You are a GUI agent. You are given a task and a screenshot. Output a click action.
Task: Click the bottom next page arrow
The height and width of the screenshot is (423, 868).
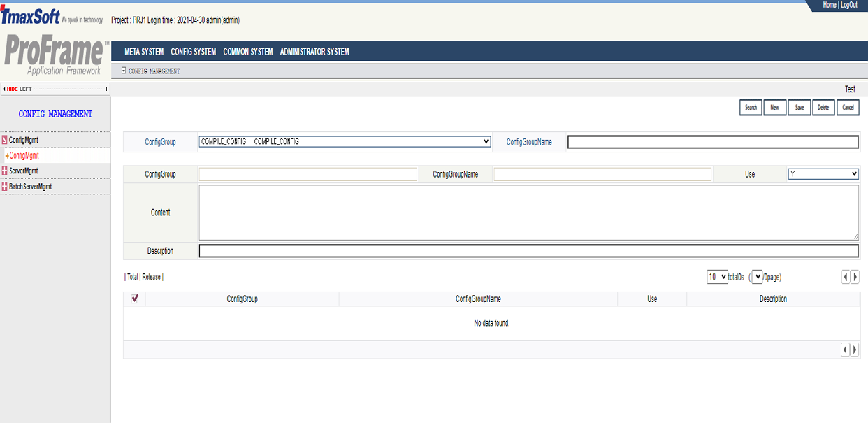click(855, 350)
